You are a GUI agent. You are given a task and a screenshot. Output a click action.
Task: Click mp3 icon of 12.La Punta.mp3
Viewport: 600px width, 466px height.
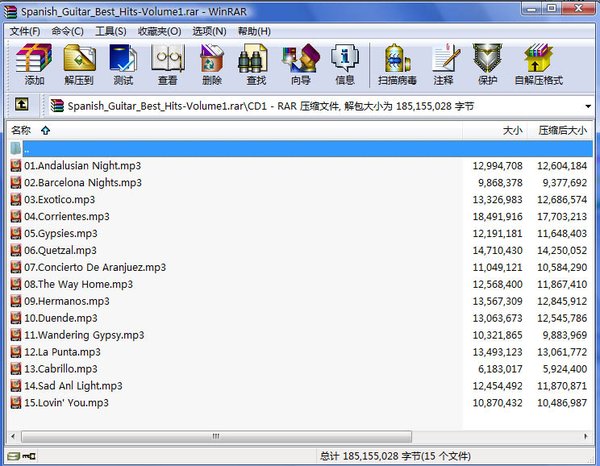[x=16, y=352]
